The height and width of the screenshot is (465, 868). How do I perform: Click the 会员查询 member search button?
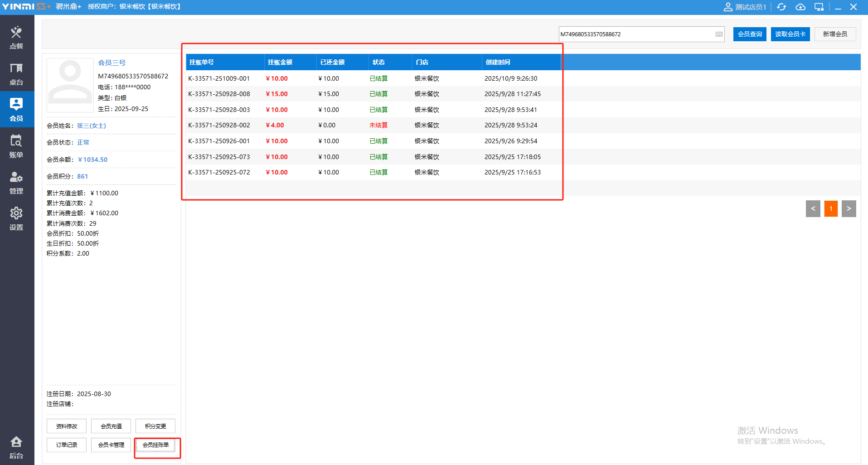pyautogui.click(x=750, y=34)
